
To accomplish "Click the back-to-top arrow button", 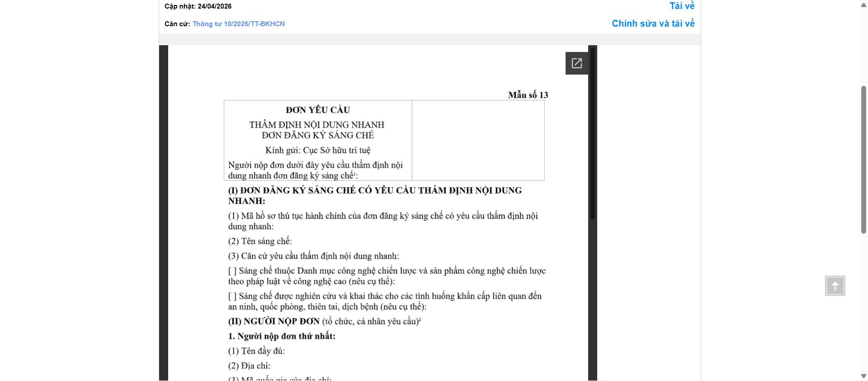I will [x=835, y=286].
